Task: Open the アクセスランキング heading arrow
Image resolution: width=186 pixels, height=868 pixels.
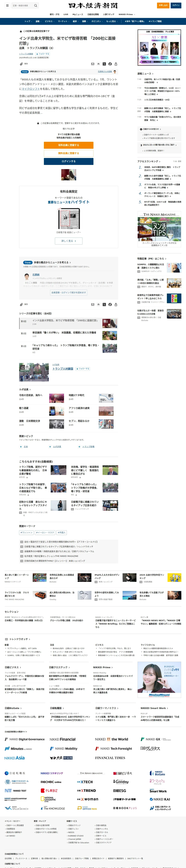Action: coord(159,161)
